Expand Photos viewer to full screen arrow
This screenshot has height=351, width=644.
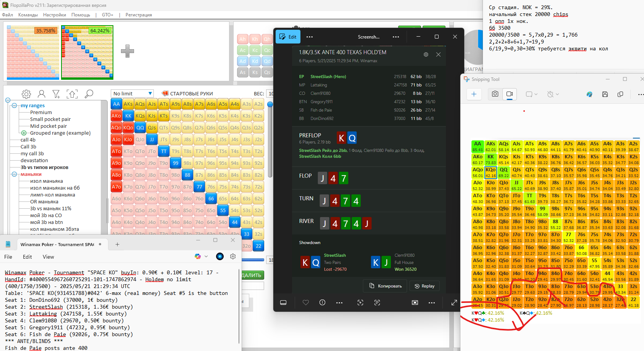[454, 303]
